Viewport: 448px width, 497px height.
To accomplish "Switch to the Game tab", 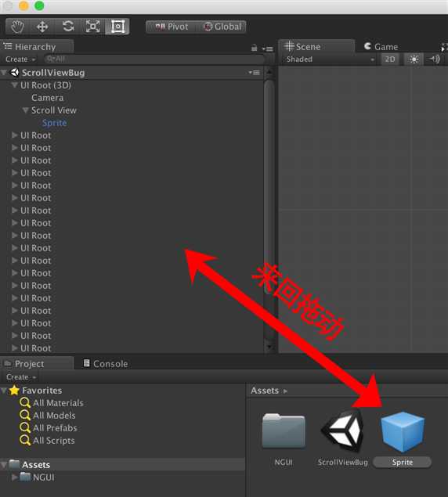I will click(x=381, y=47).
